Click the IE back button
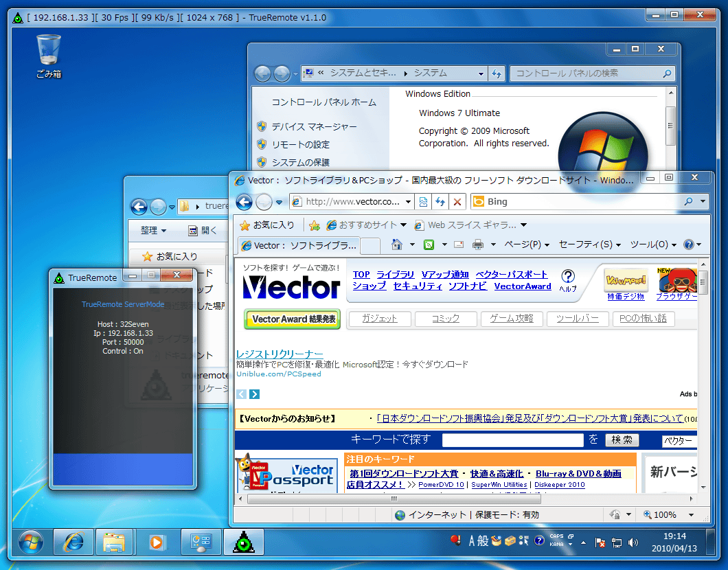The width and height of the screenshot is (728, 570). coord(244,202)
